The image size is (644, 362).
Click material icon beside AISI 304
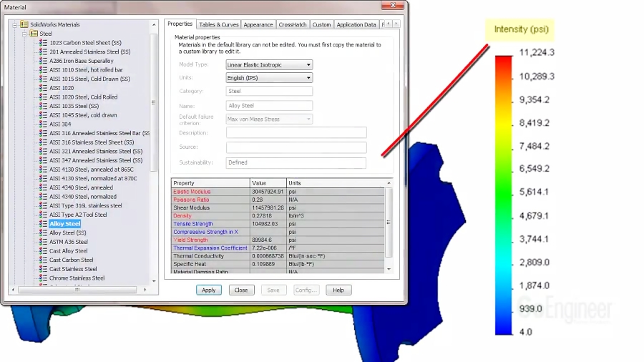point(43,124)
